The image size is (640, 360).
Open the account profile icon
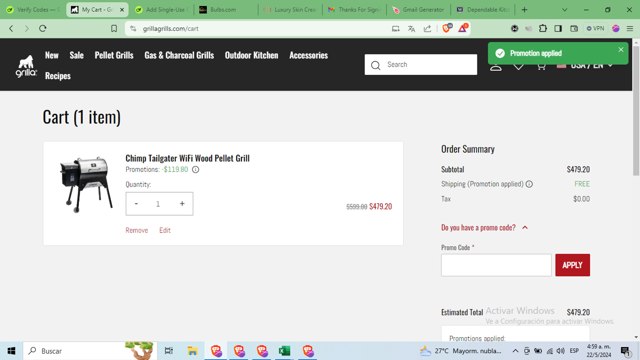click(x=496, y=67)
